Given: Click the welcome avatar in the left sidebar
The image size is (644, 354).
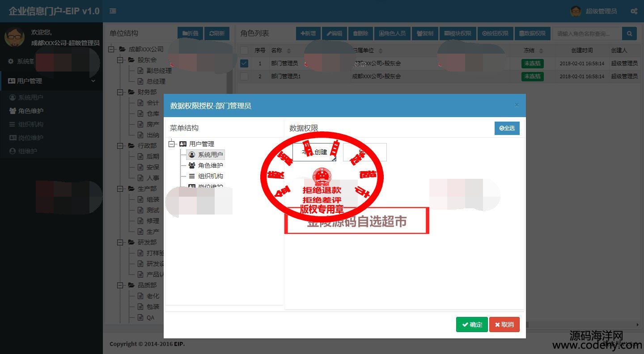Looking at the screenshot, I should 14,37.
